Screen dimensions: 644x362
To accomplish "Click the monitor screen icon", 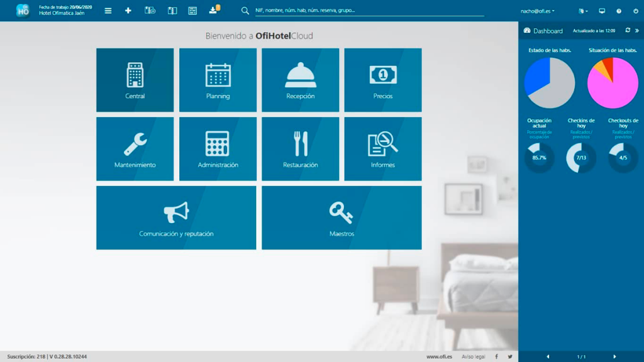I will 602,11.
